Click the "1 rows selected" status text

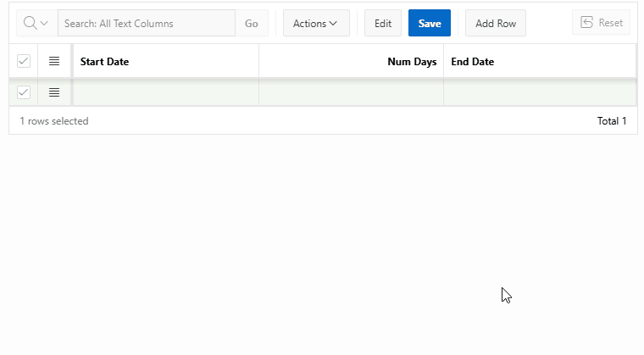tap(54, 121)
